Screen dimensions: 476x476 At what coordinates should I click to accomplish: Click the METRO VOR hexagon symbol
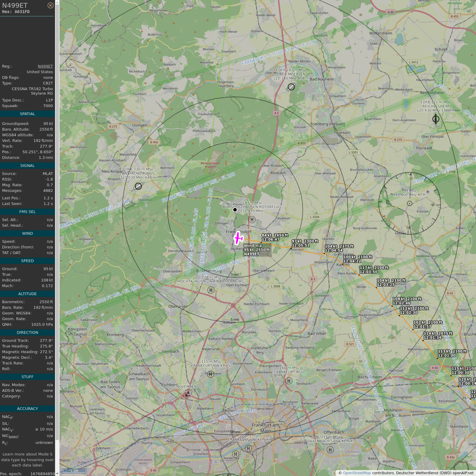(x=410, y=203)
